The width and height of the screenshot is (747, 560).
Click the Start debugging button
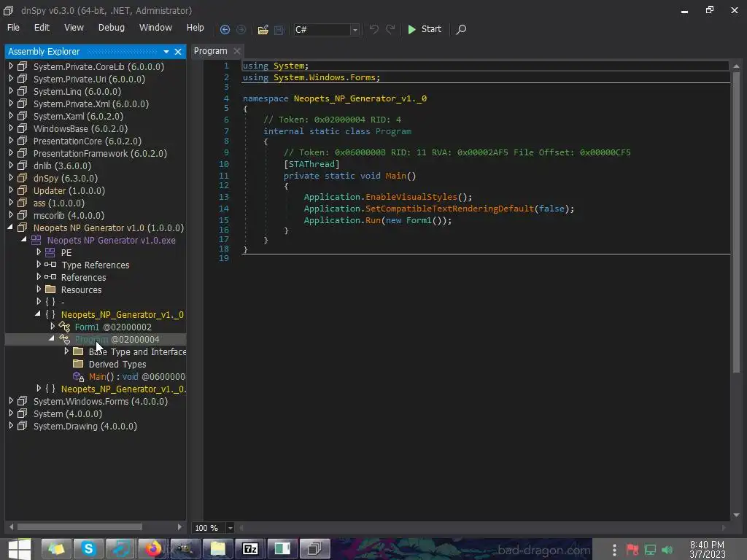pos(425,29)
